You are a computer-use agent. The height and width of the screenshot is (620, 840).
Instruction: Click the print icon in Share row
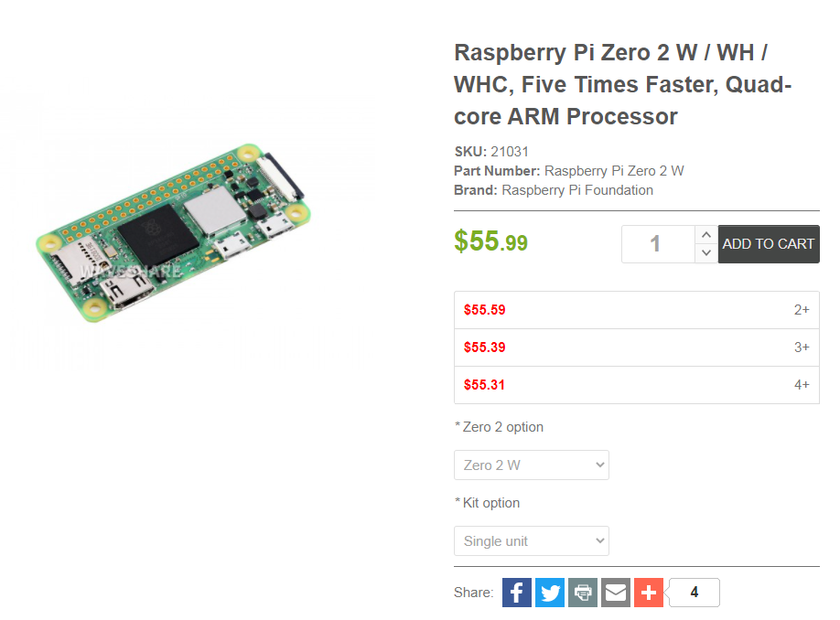[x=583, y=593]
